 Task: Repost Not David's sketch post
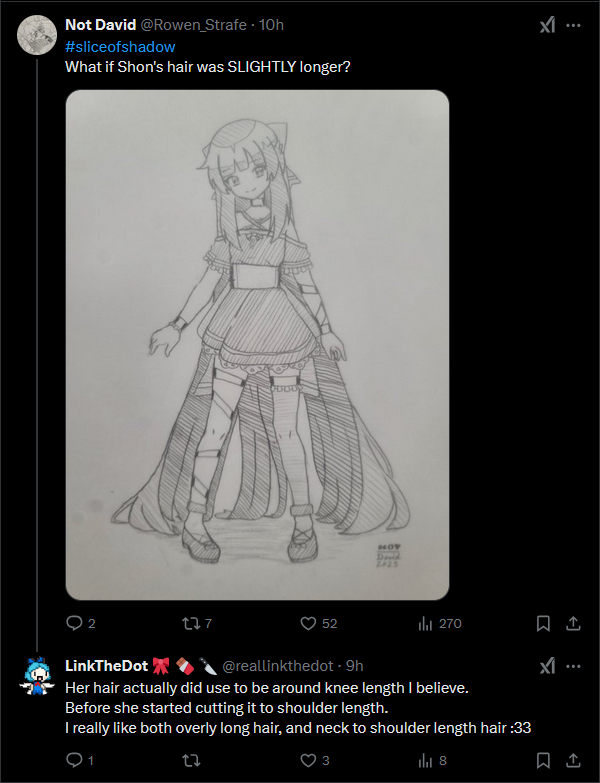(189, 623)
